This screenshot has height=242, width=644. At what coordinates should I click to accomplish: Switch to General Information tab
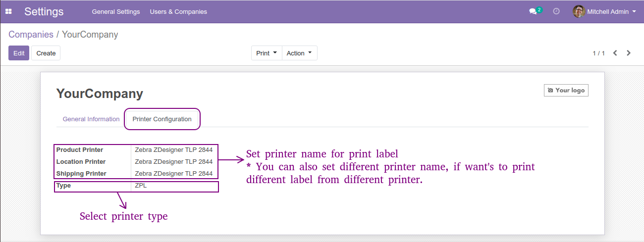(91, 119)
